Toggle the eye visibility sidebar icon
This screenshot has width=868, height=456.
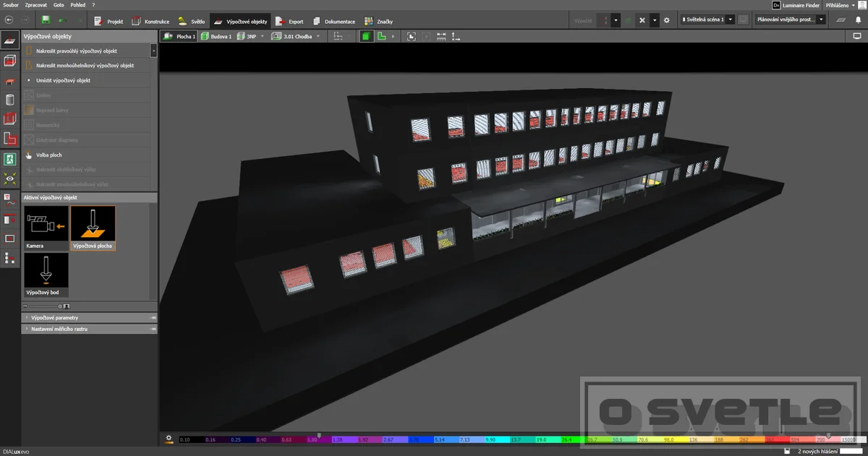(10, 178)
